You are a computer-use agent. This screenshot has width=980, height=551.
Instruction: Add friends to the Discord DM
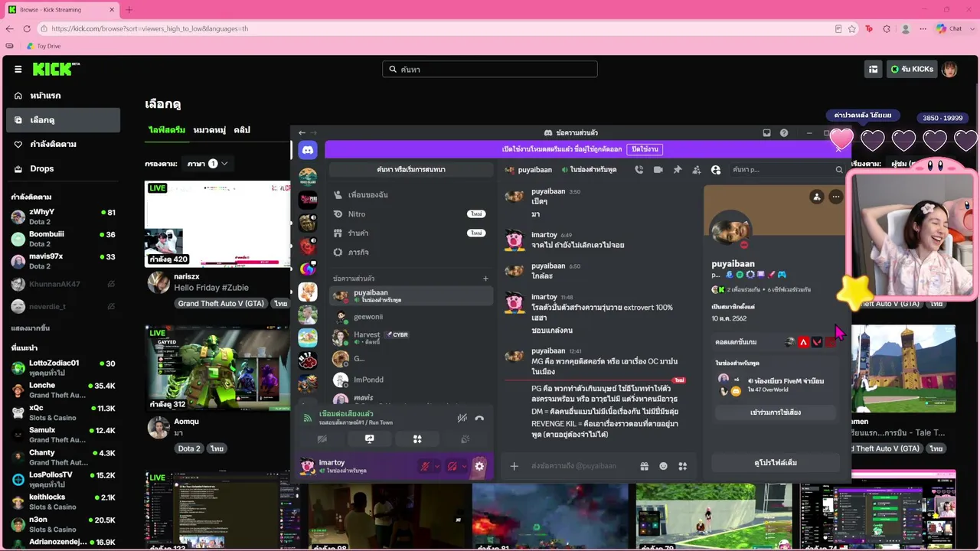click(697, 169)
